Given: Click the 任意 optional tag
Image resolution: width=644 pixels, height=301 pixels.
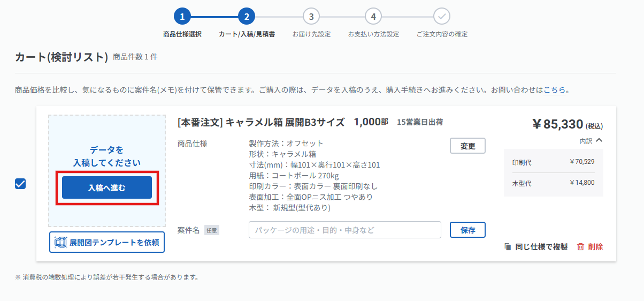Looking at the screenshot, I should 212,230.
